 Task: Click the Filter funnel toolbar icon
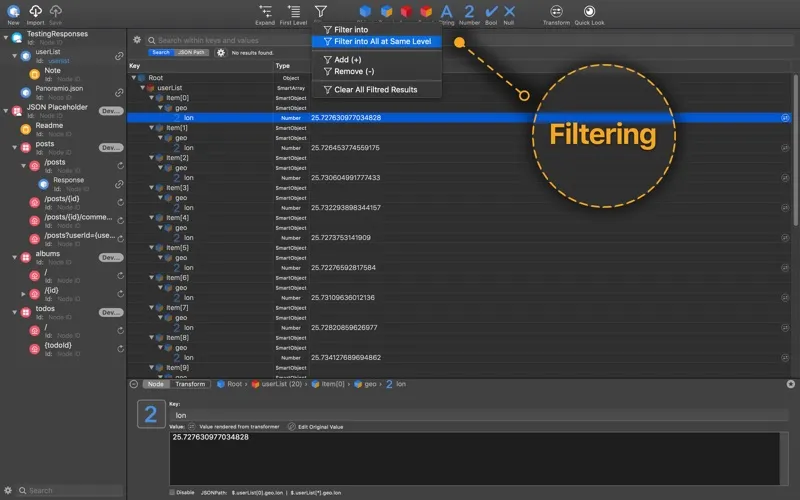320,11
